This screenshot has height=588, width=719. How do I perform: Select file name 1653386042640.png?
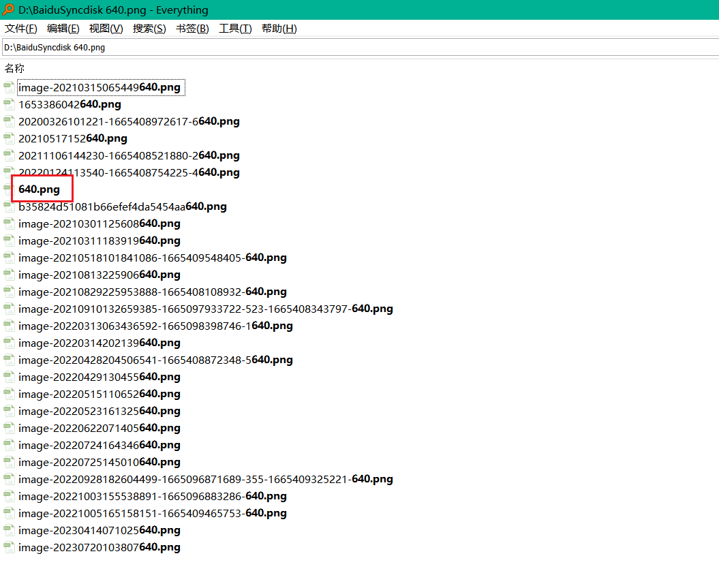[x=70, y=104]
